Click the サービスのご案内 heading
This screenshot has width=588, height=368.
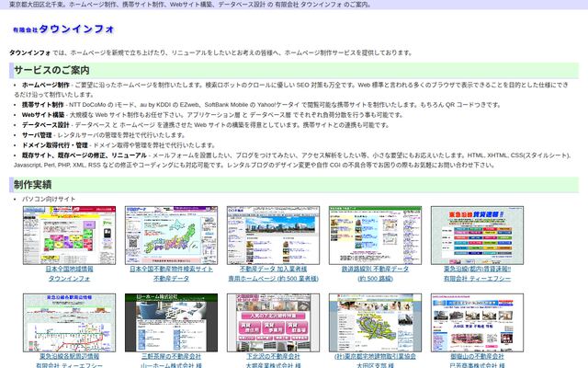(x=51, y=70)
